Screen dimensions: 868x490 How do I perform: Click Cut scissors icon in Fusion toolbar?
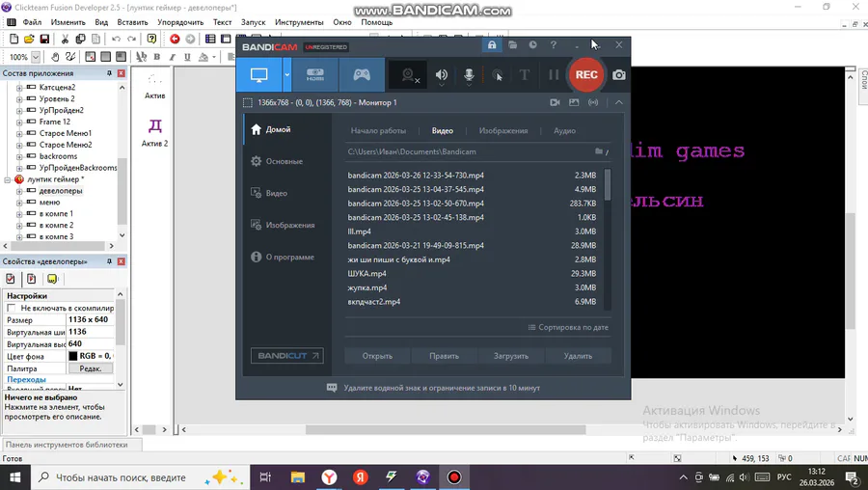[x=65, y=39]
